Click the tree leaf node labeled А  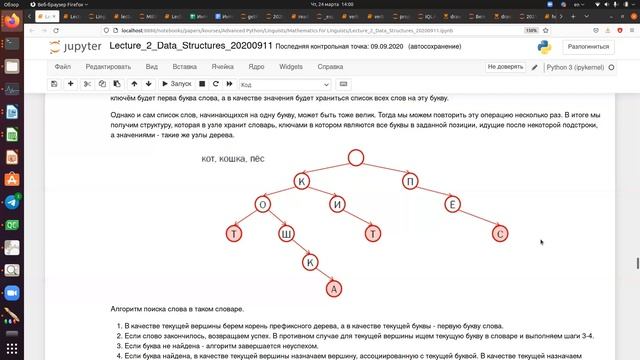click(x=334, y=289)
